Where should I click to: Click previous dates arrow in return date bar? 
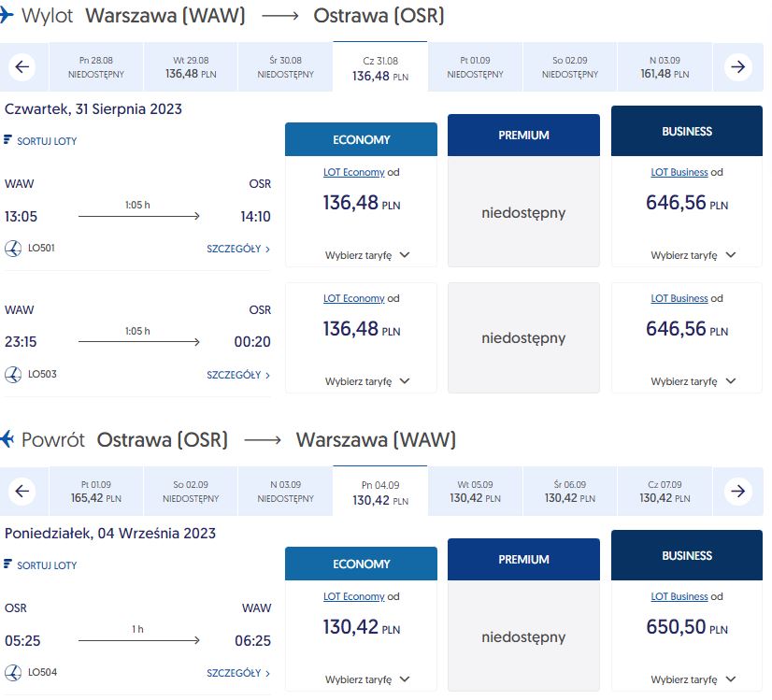[x=22, y=492]
